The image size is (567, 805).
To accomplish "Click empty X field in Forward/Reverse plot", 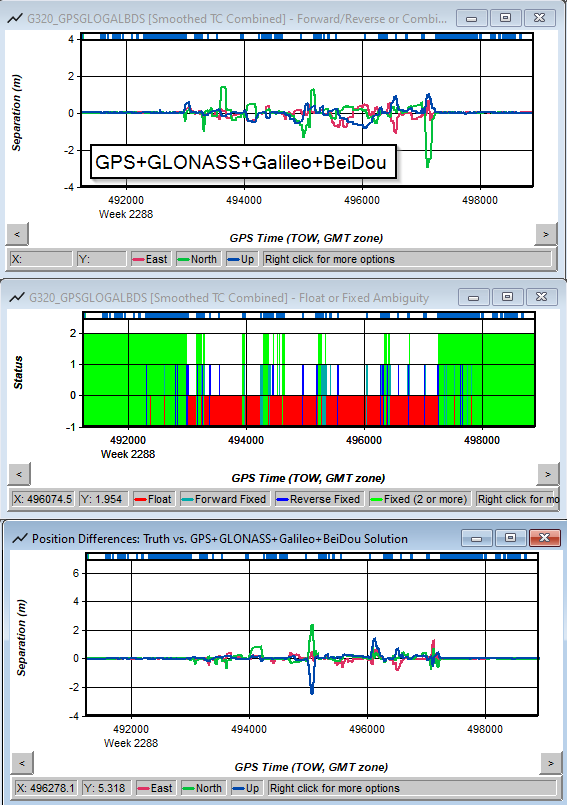I will (x=41, y=259).
